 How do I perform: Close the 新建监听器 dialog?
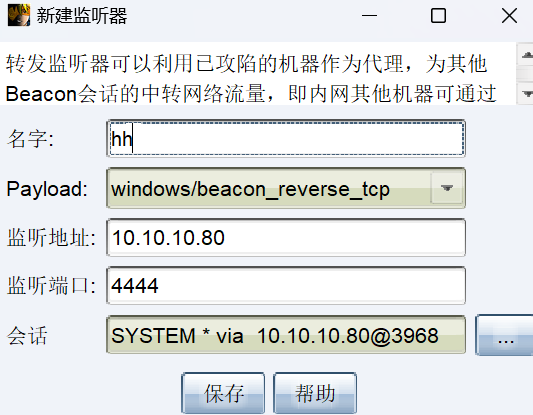click(x=509, y=16)
